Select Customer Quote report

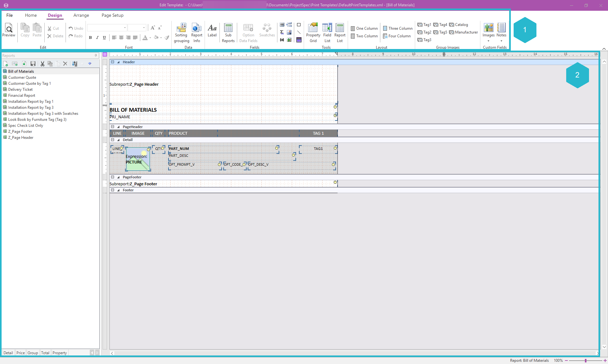[x=22, y=77]
